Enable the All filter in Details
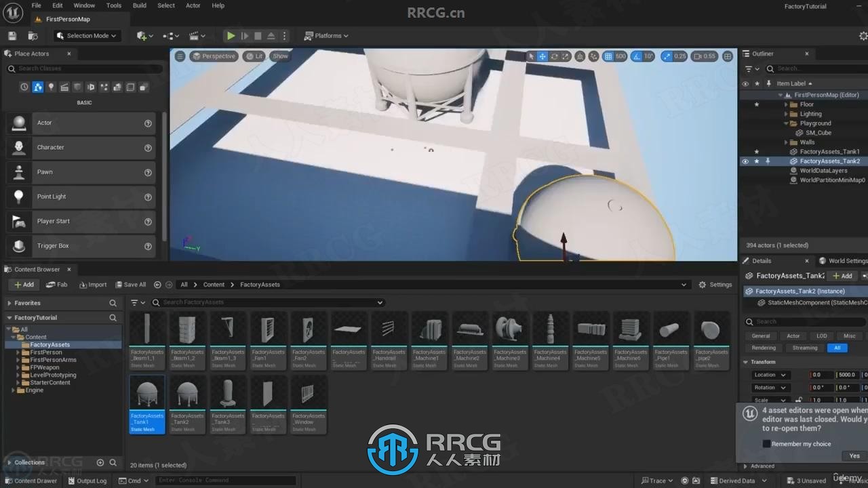Viewport: 868px width, 488px height. pos(837,348)
